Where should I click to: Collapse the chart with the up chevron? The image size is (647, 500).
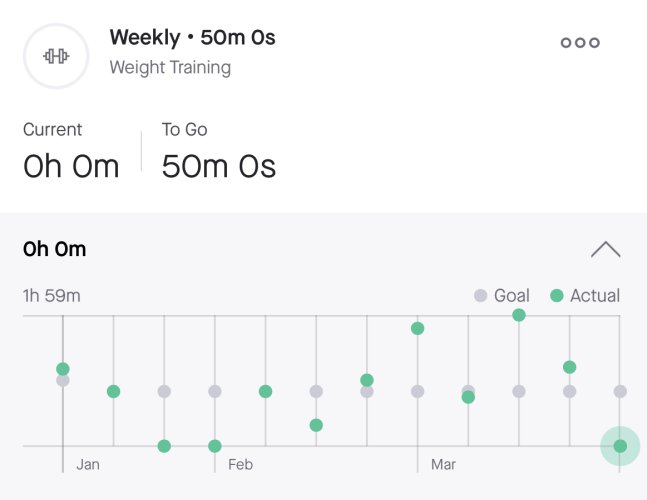(x=605, y=250)
